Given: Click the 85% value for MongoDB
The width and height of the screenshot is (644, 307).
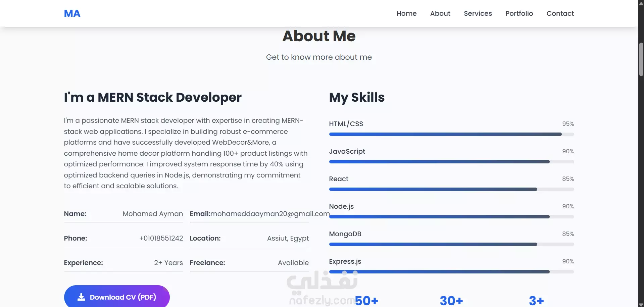Looking at the screenshot, I should tap(568, 234).
